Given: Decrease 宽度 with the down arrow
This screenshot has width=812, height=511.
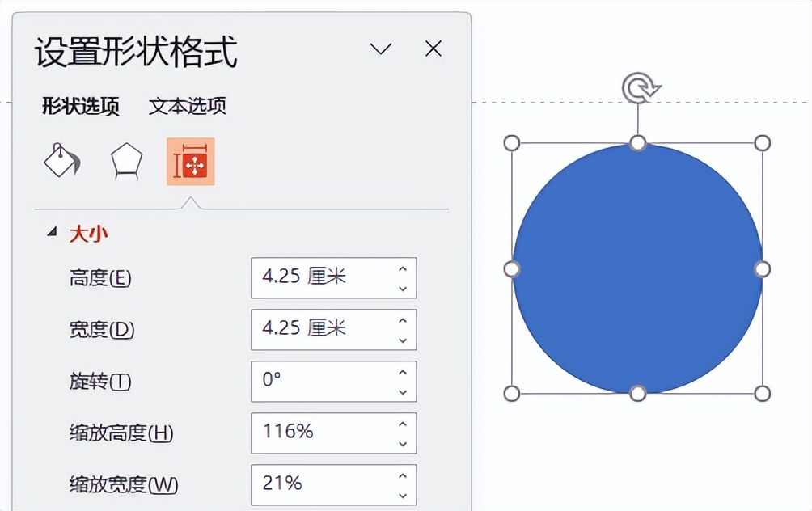Looking at the screenshot, I should (403, 340).
